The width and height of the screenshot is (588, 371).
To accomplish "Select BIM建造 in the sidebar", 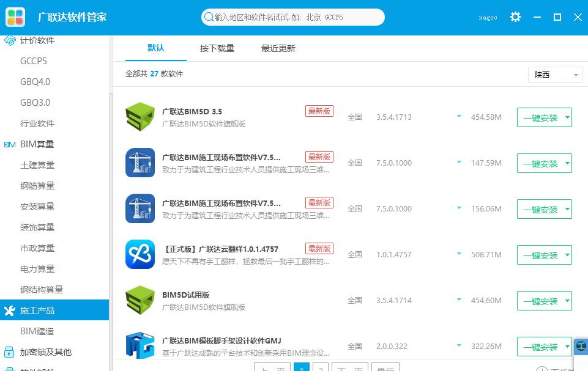I will point(37,331).
